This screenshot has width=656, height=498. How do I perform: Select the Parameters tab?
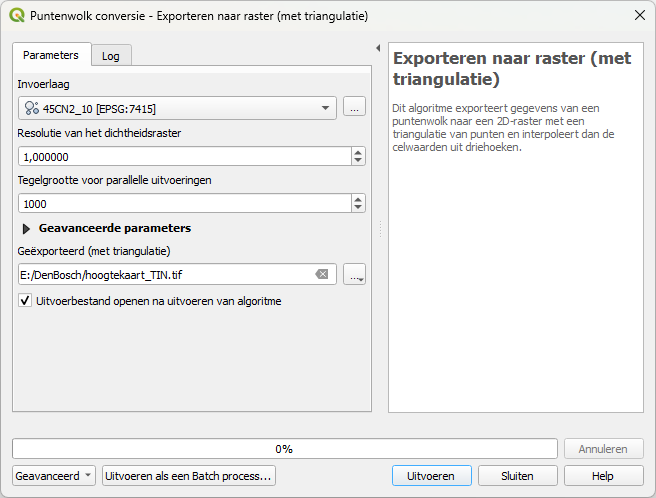51,55
